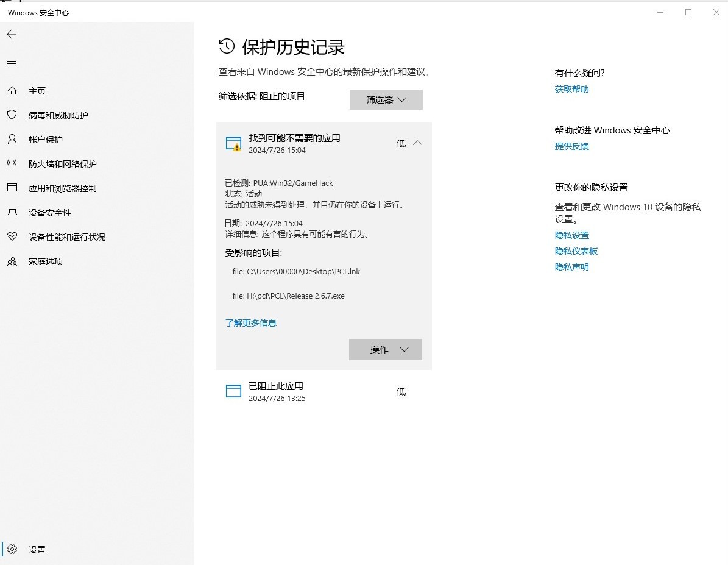Viewport: 728px width, 565px height.
Task: Open 病毒和威胁防护 section
Action: [x=58, y=115]
